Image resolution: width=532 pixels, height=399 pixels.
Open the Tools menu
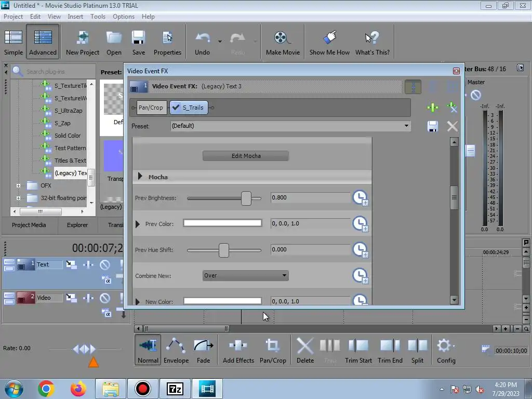coord(98,16)
